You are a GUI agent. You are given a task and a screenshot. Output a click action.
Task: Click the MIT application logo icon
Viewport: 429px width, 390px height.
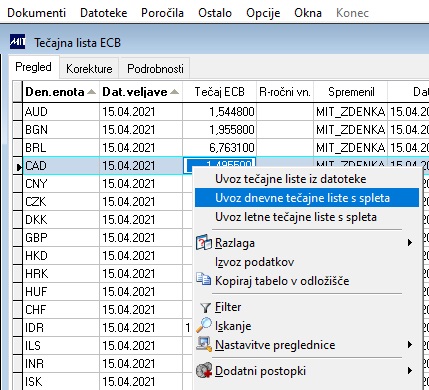pos(17,42)
